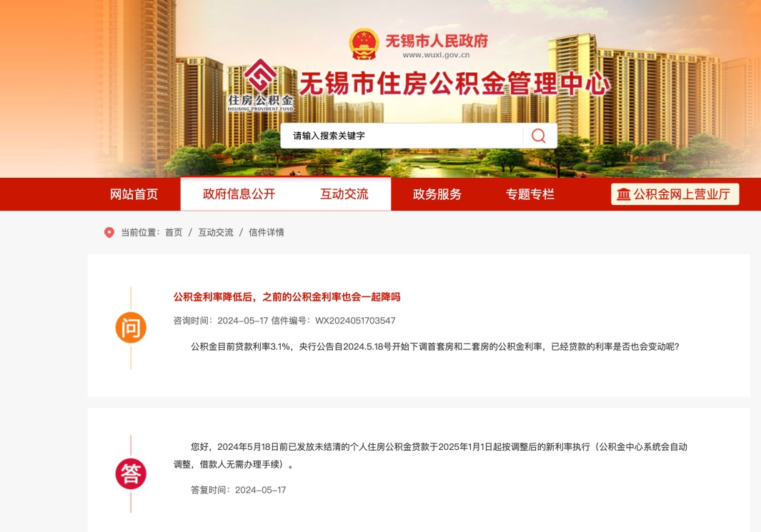
Task: Click the red 答 answer icon
Action: [x=131, y=474]
